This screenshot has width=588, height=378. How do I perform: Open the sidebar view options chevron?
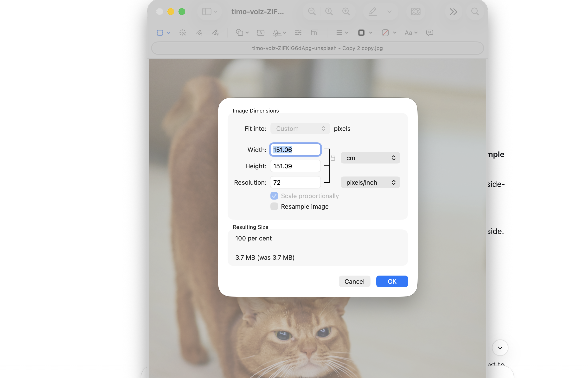[x=216, y=12]
